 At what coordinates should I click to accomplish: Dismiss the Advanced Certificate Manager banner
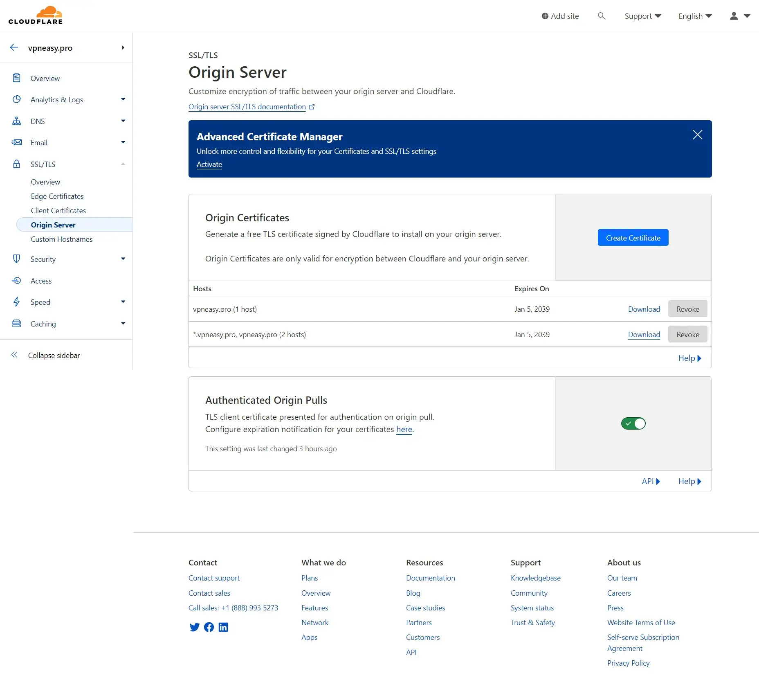tap(698, 135)
